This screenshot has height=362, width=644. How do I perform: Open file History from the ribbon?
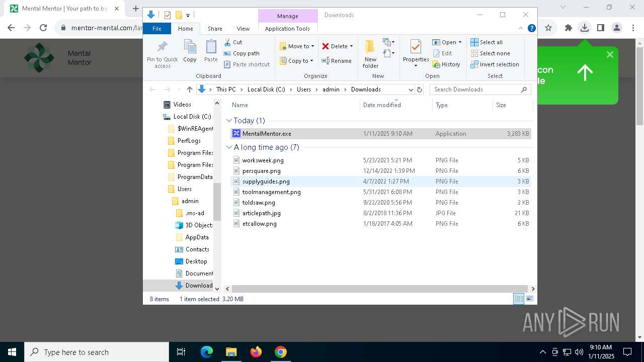pyautogui.click(x=446, y=64)
